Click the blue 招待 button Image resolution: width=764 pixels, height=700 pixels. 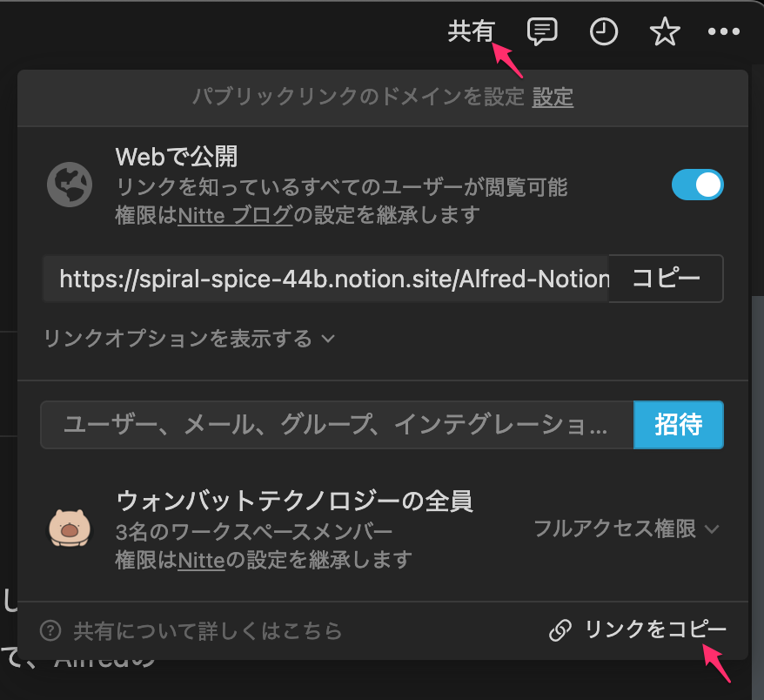678,425
